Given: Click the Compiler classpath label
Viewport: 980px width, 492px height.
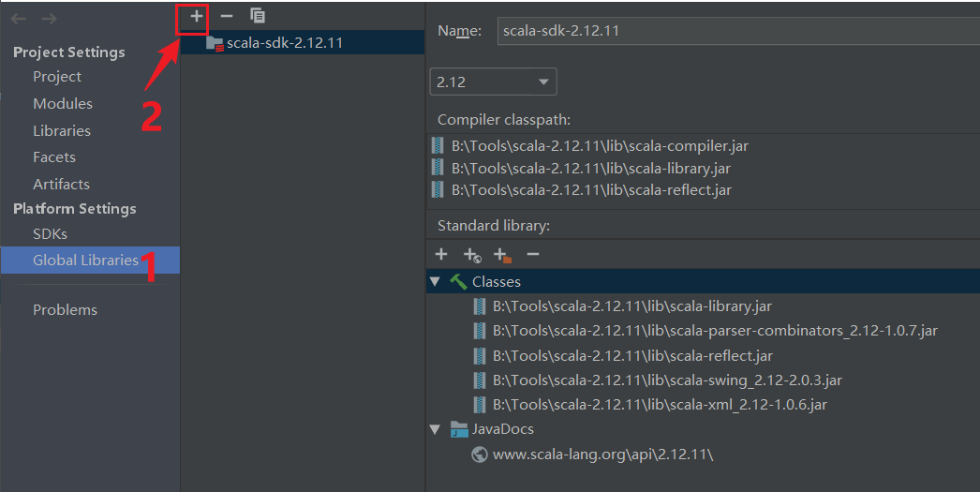Looking at the screenshot, I should [x=504, y=120].
